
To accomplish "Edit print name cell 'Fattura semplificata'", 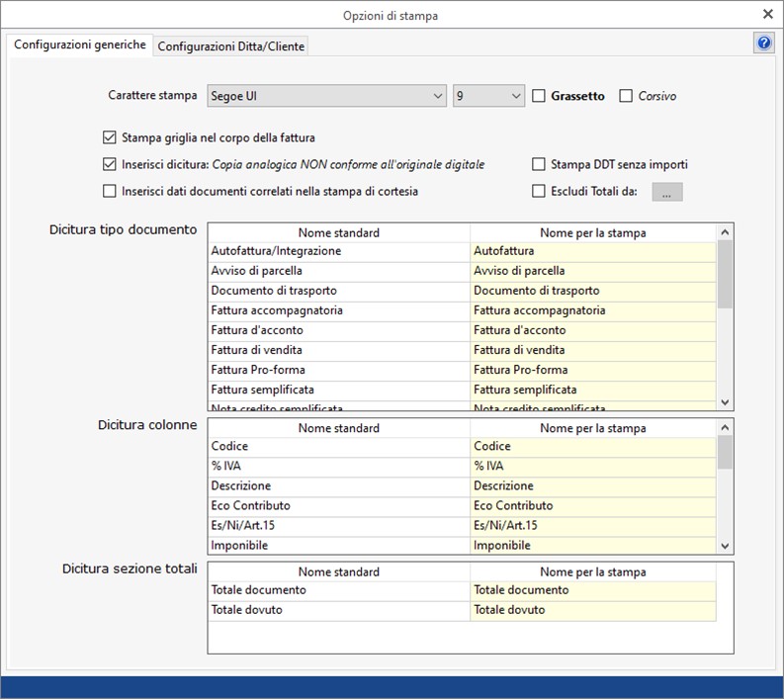I will point(593,390).
